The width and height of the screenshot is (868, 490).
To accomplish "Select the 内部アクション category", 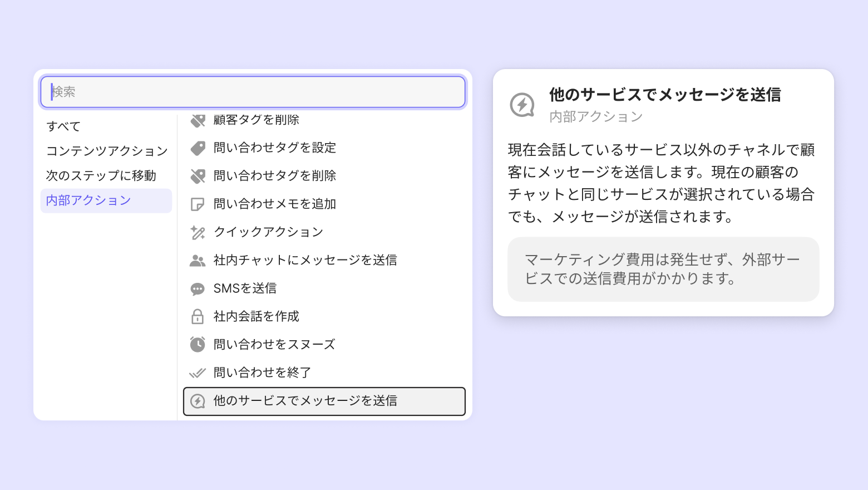I will pyautogui.click(x=88, y=200).
